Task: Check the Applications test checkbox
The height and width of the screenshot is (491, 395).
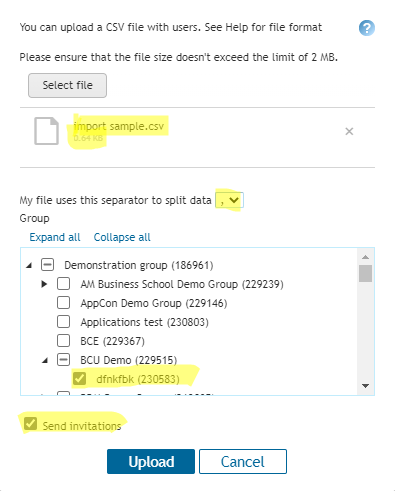Action: tap(63, 322)
